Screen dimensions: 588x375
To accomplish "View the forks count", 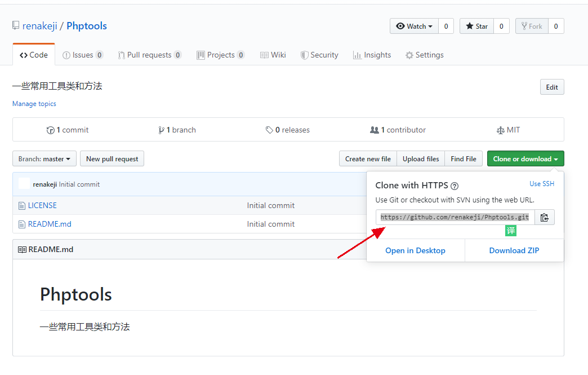I will pos(556,27).
